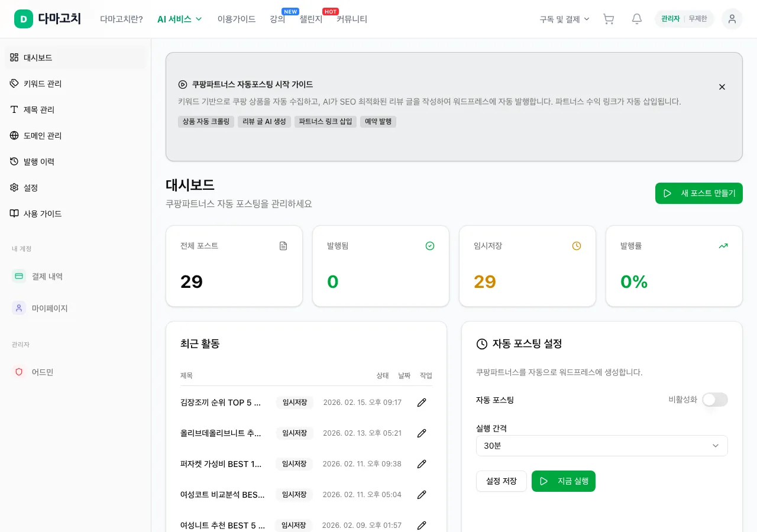Click the 다마고치 logo icon
This screenshot has height=532, width=757.
[24, 19]
